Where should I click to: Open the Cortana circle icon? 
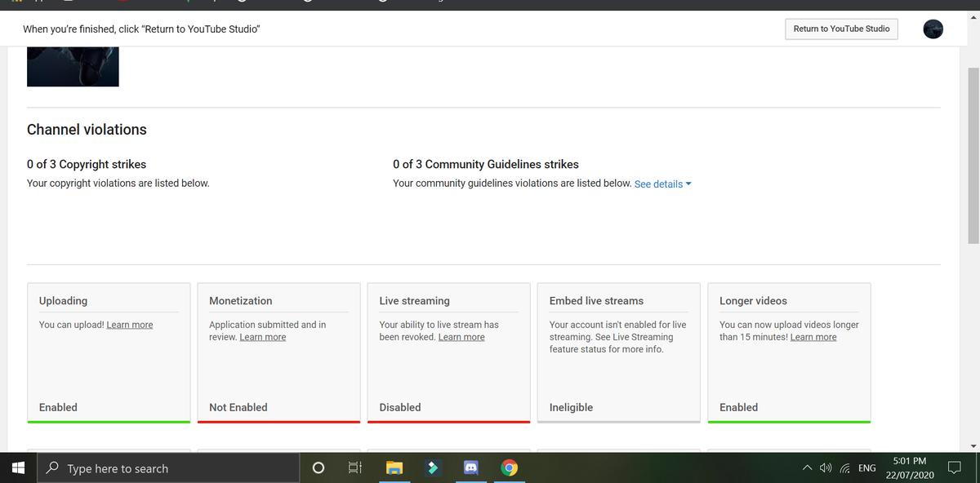pyautogui.click(x=318, y=468)
